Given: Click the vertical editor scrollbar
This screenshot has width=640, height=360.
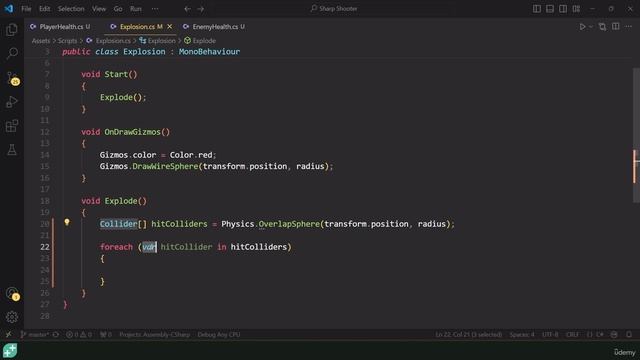Looking at the screenshot, I should (636, 135).
